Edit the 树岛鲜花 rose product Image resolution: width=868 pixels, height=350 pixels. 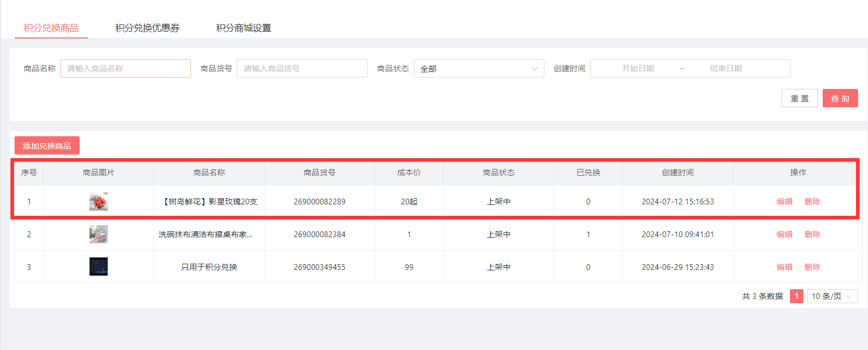pyautogui.click(x=784, y=202)
